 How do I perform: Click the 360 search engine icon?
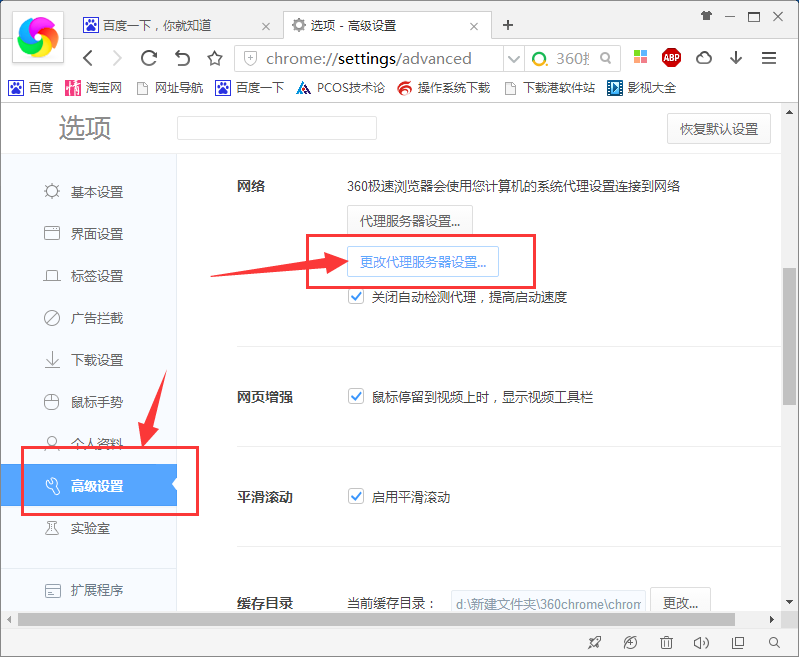click(539, 59)
